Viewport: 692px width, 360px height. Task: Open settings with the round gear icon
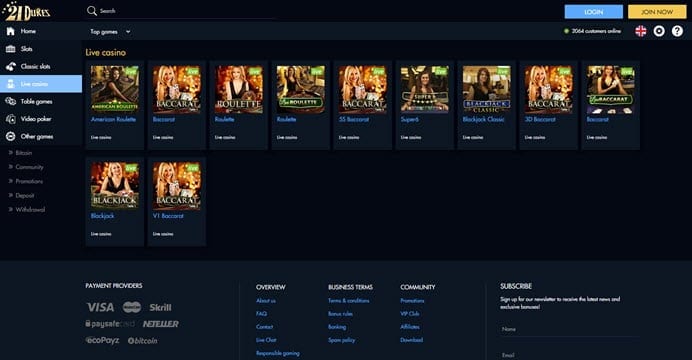point(659,31)
